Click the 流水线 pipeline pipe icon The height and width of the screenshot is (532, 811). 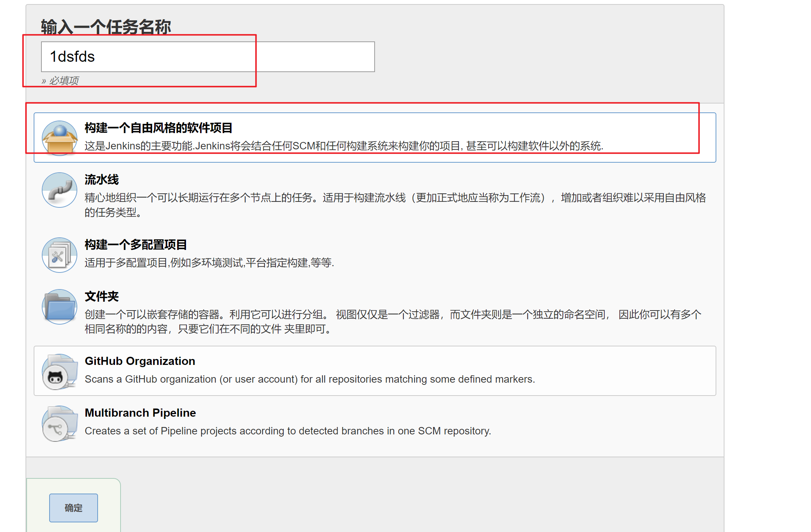click(60, 190)
